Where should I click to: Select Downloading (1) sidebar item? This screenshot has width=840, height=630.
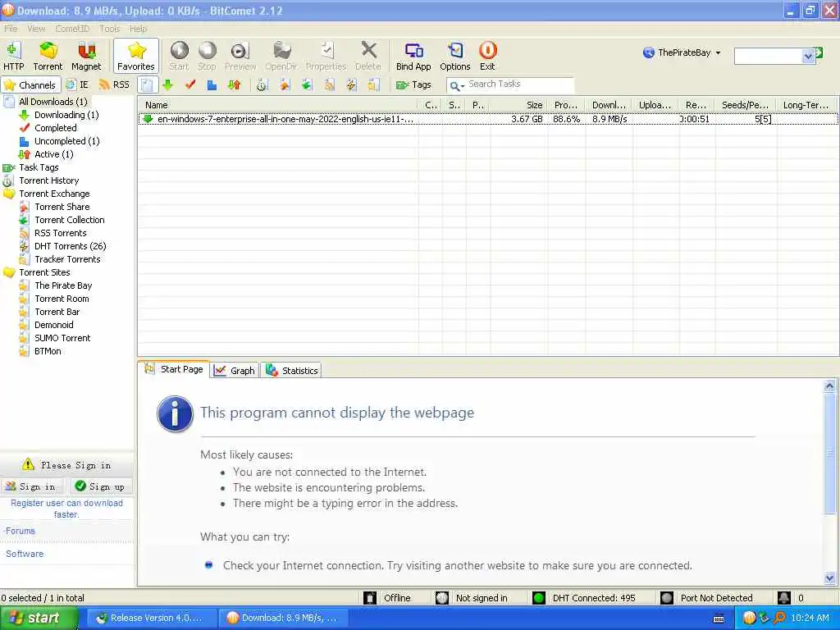click(66, 115)
